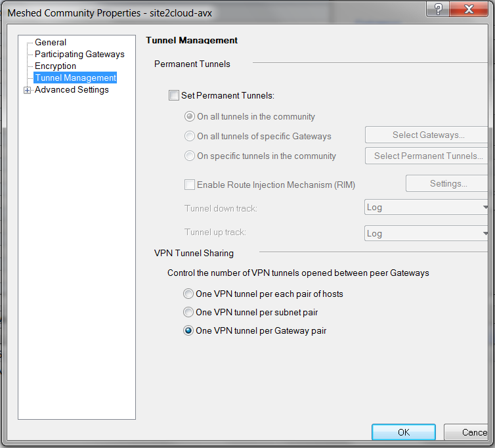
Task: Click the RIM Settings button
Action: tap(448, 183)
